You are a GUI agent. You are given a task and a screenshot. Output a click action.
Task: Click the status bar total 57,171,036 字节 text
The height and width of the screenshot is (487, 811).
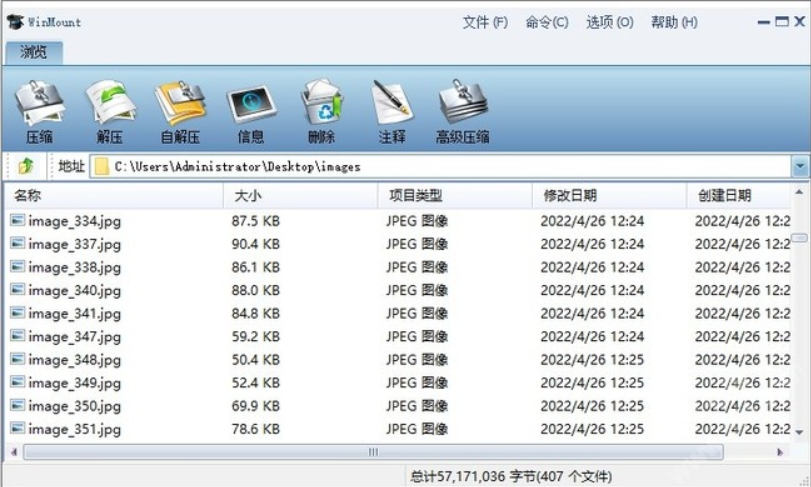pos(511,476)
